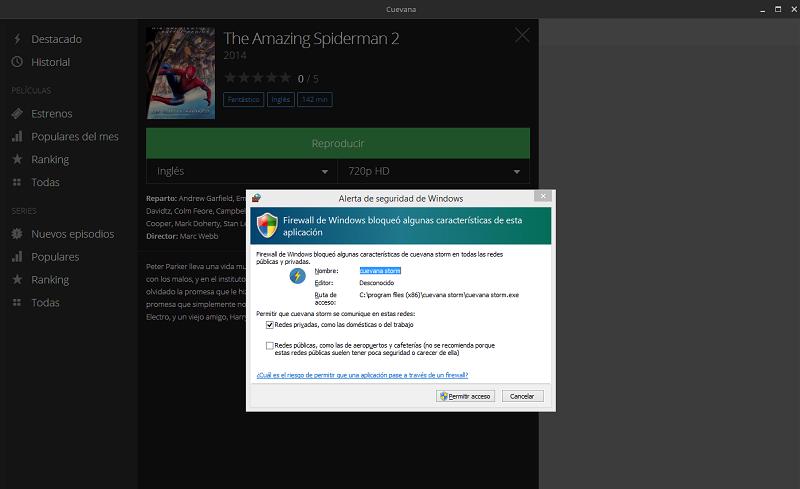Viewport: 800px width, 489px height.
Task: Select series Populares in the sidebar
Action: point(55,257)
